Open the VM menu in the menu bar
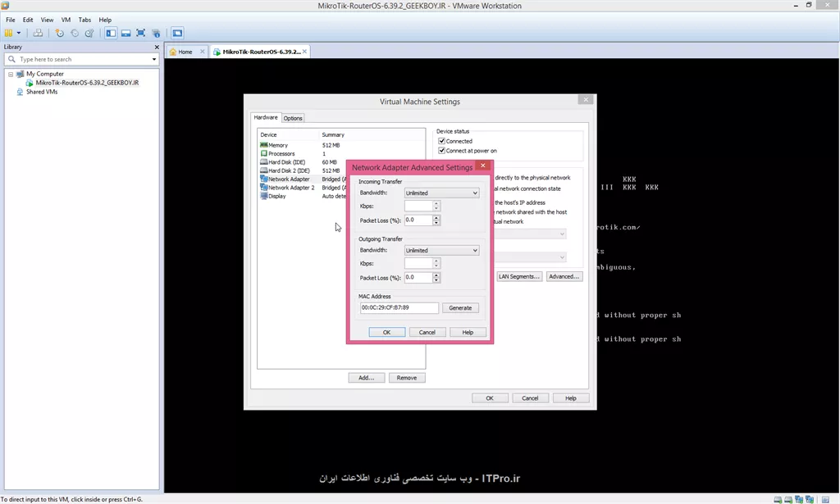Image resolution: width=840 pixels, height=504 pixels. [x=66, y=20]
